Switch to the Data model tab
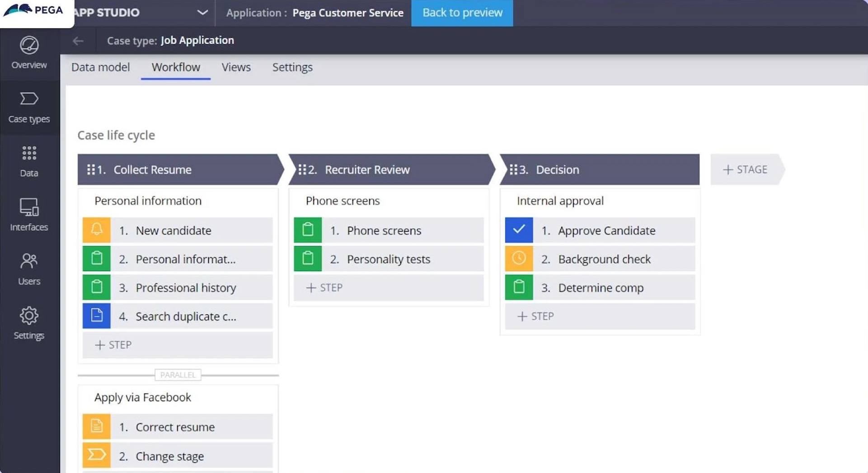This screenshot has height=473, width=868. (x=100, y=67)
